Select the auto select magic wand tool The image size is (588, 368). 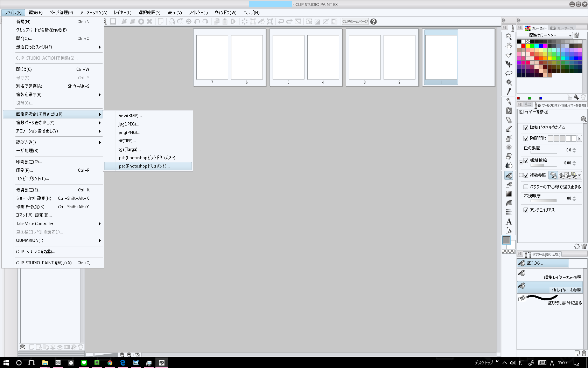pos(509,82)
